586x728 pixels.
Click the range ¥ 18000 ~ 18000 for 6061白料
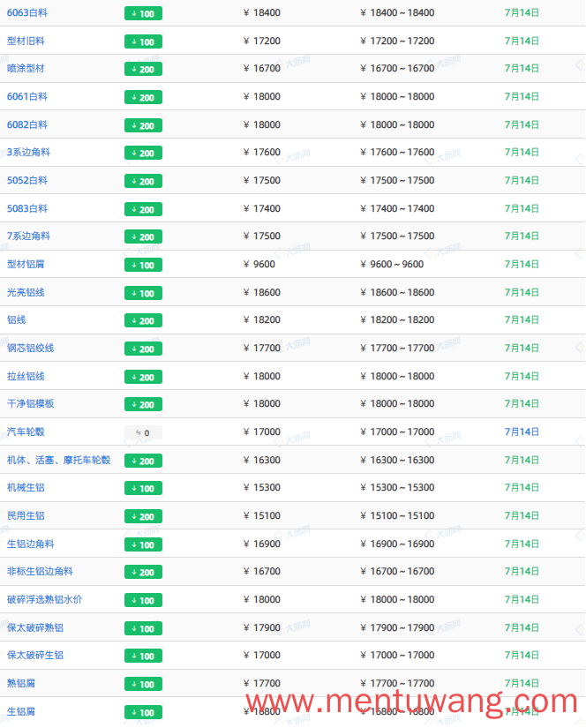tap(397, 96)
